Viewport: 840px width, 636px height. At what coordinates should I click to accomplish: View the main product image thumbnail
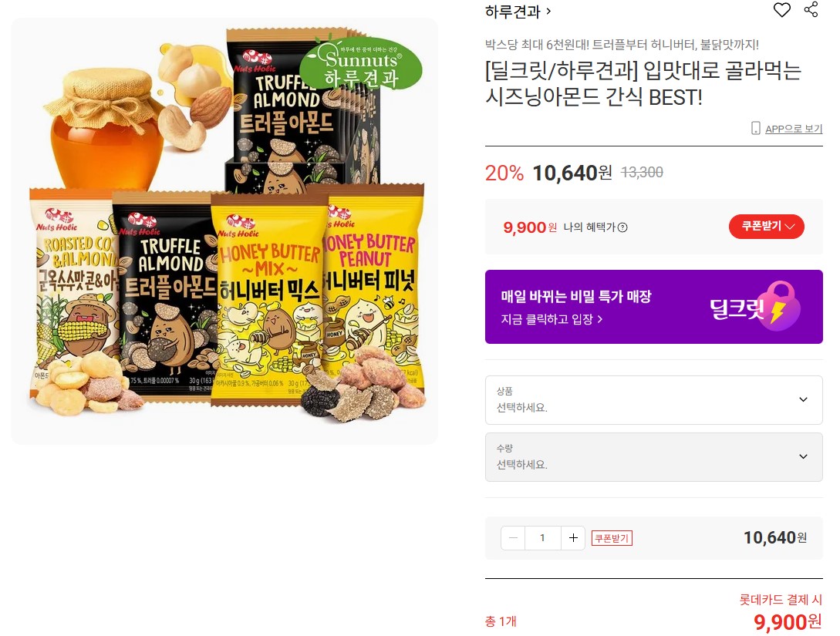point(224,231)
